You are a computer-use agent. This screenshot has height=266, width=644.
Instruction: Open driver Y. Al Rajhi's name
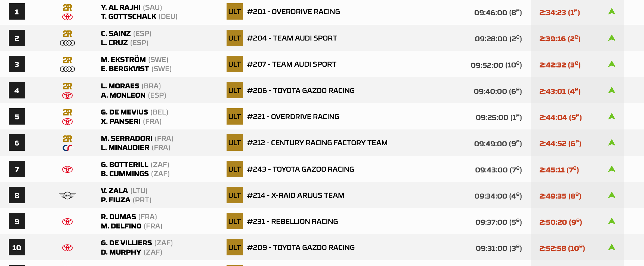[121, 7]
